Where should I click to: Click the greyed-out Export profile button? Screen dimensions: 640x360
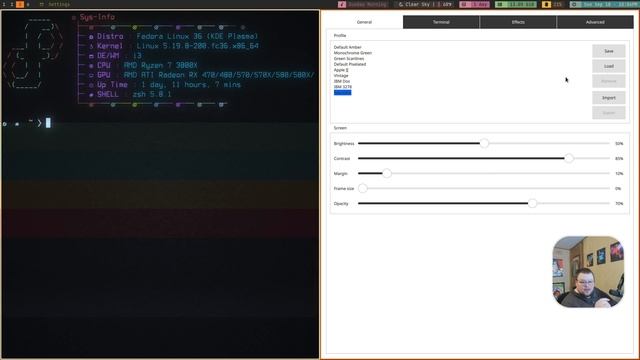(609, 113)
